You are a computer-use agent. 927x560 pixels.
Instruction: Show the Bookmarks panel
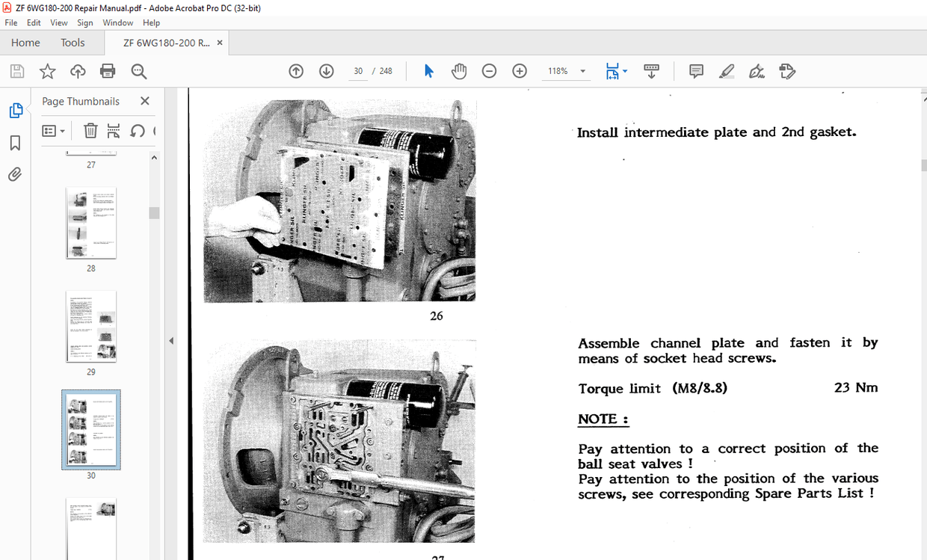click(16, 142)
